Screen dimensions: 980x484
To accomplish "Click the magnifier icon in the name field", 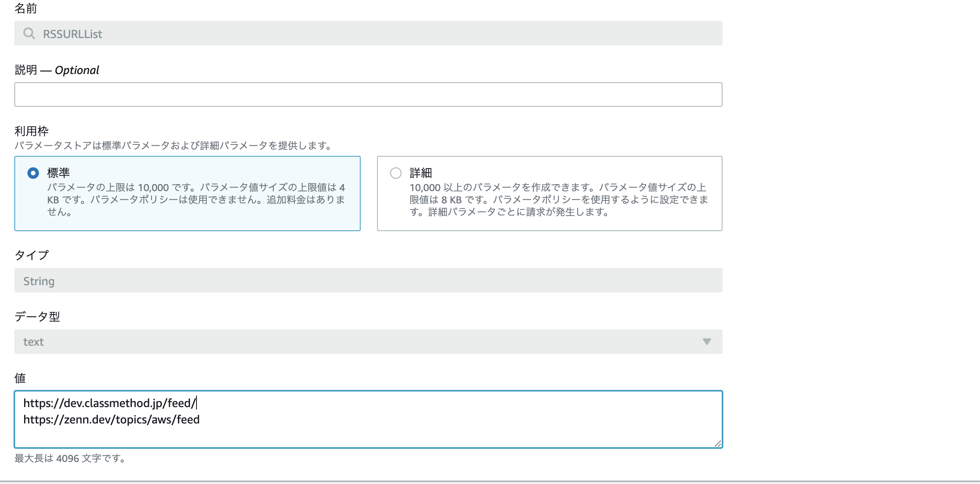I will tap(29, 33).
